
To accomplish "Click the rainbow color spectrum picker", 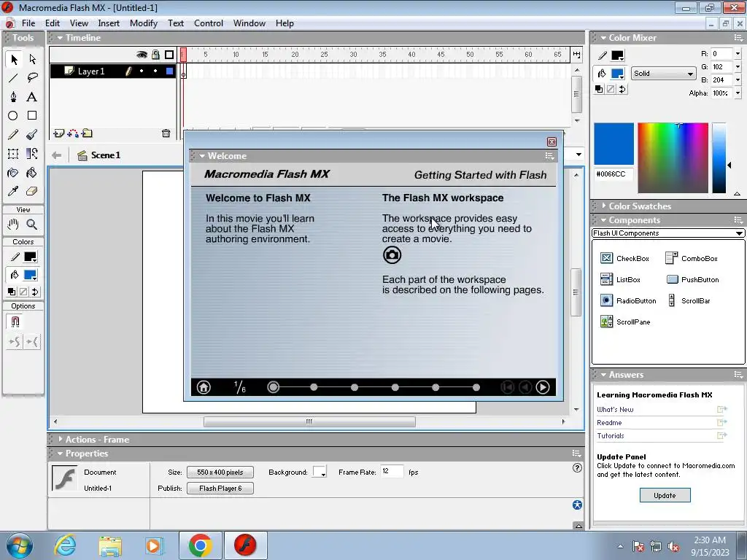I will 673,158.
